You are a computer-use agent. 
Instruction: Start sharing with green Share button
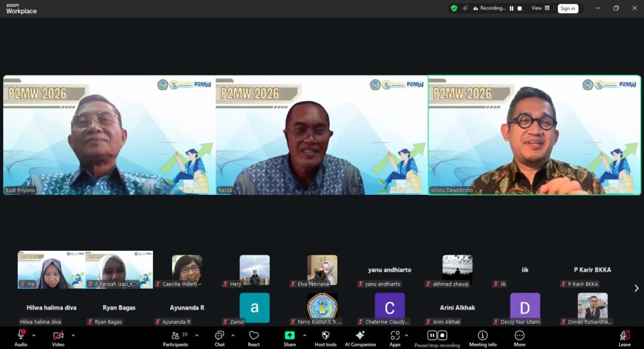(x=289, y=336)
